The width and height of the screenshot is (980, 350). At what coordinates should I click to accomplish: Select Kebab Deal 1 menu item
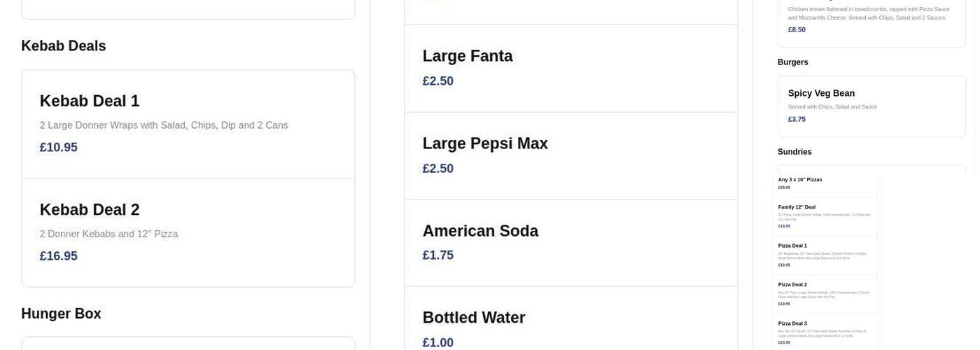[188, 123]
